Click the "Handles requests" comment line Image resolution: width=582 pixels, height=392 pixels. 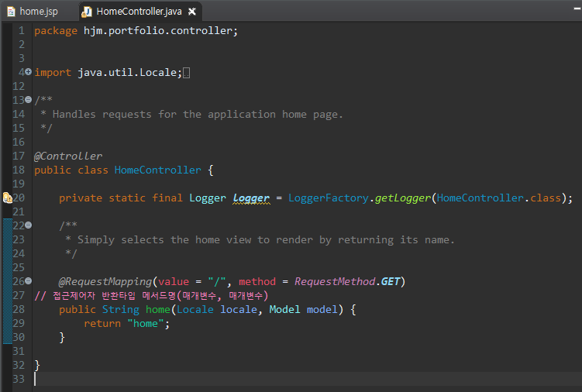coord(192,115)
